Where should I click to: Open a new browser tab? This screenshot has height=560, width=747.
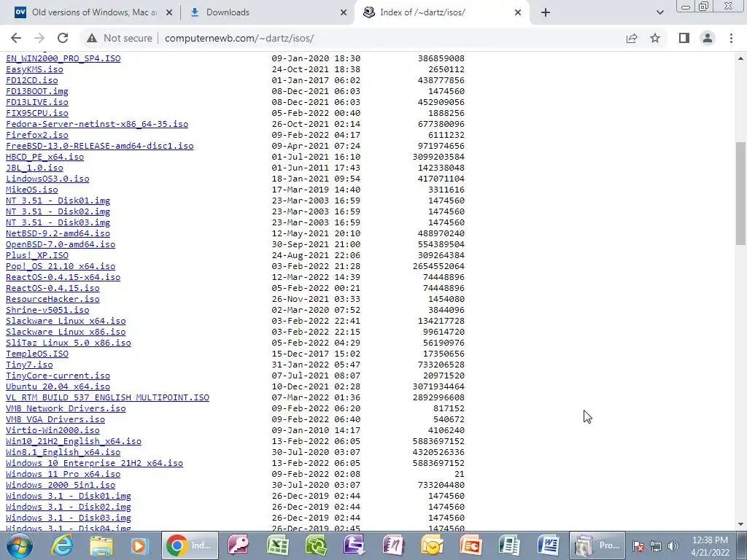[546, 12]
